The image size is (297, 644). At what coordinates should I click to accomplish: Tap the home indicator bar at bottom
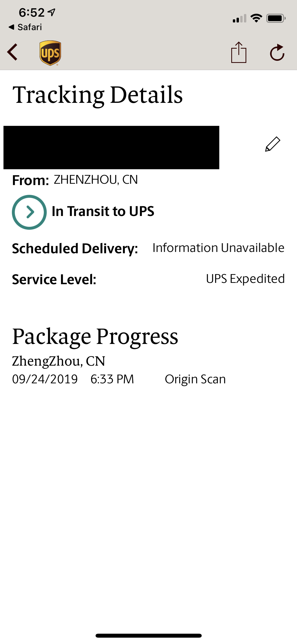pyautogui.click(x=149, y=636)
